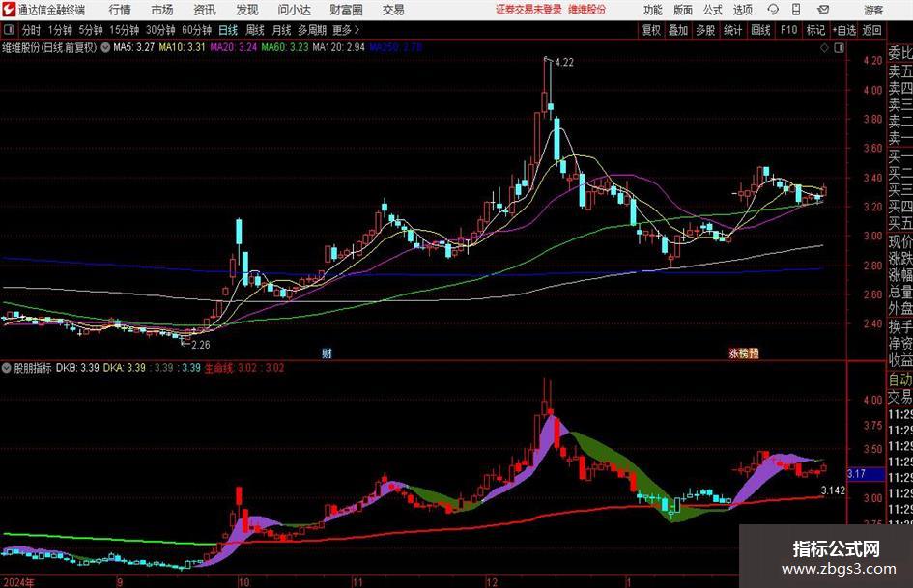Click the MA10: 3.31 indicator label
This screenshot has height=588, width=913.
coord(183,47)
